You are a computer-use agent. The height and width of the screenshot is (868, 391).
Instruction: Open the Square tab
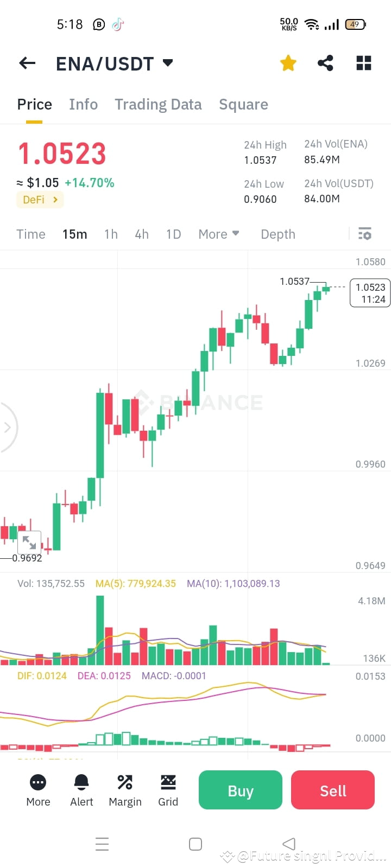click(243, 104)
